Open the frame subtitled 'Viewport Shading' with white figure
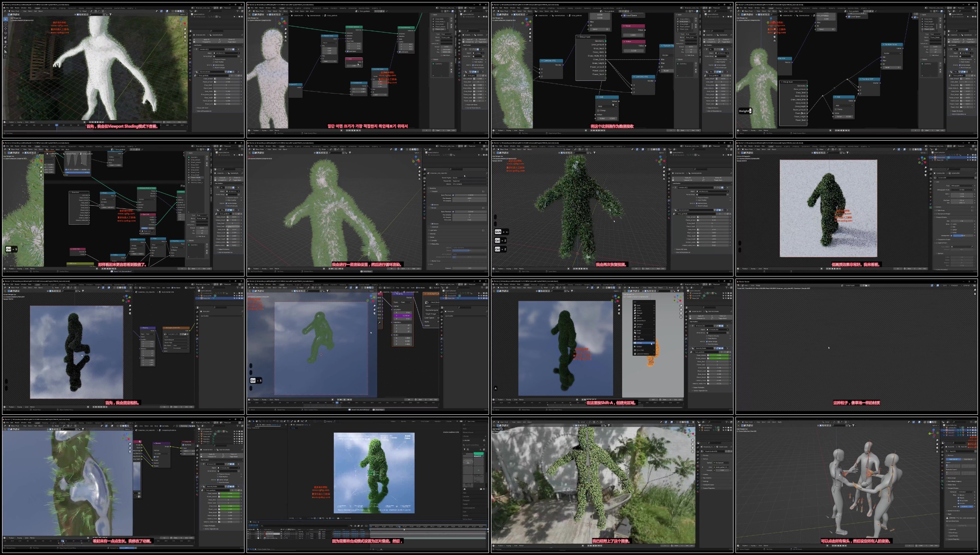Screen dimensions: 980x555 (x=123, y=70)
